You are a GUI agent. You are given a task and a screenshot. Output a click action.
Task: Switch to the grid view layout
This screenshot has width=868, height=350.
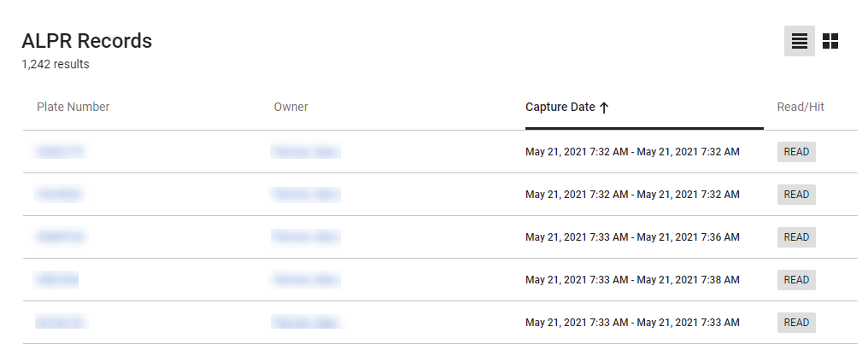pos(830,41)
